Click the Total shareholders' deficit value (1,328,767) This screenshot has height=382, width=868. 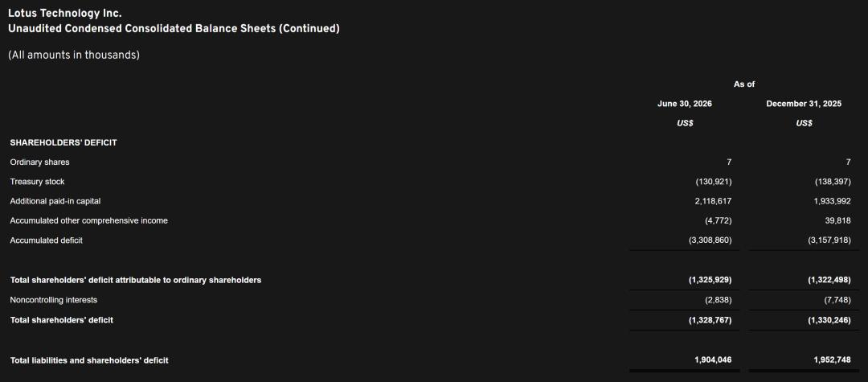[x=710, y=319]
